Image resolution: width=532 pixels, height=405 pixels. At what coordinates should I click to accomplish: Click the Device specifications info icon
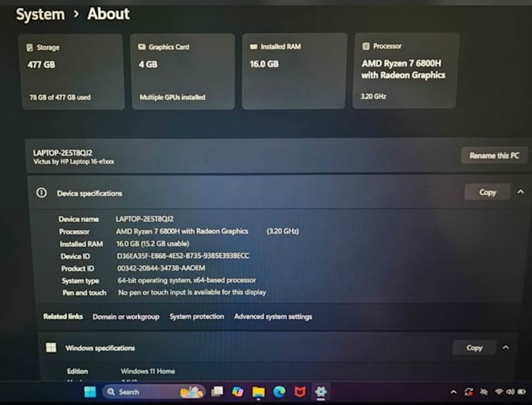[x=41, y=193]
